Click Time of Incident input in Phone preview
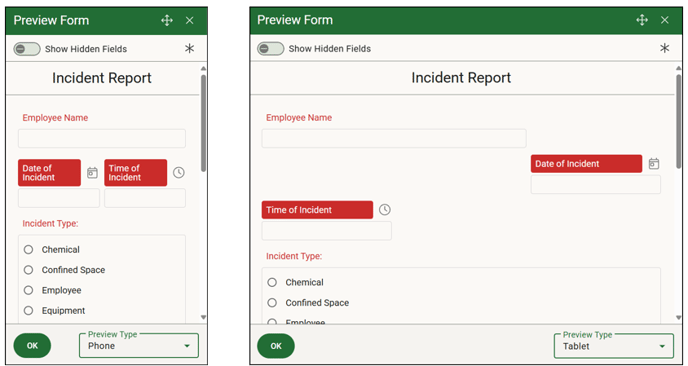688x366 pixels. point(145,198)
